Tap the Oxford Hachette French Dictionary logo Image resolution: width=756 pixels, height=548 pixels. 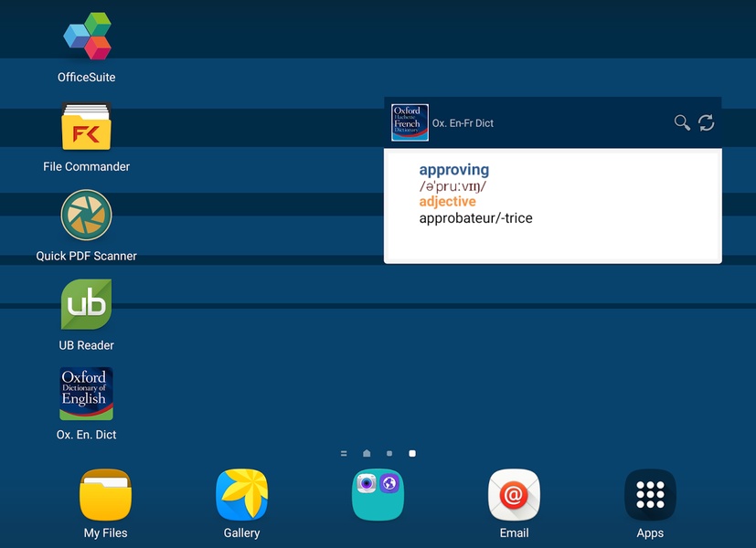[410, 122]
